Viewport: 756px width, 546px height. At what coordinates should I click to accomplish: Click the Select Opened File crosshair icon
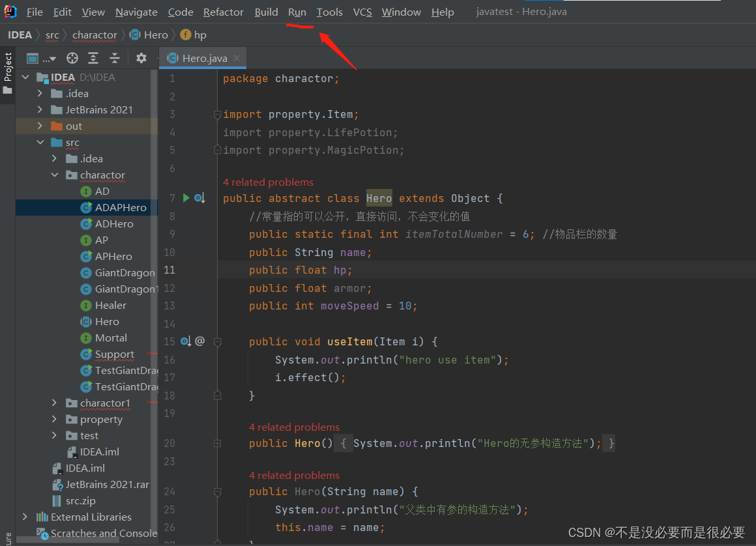click(72, 58)
